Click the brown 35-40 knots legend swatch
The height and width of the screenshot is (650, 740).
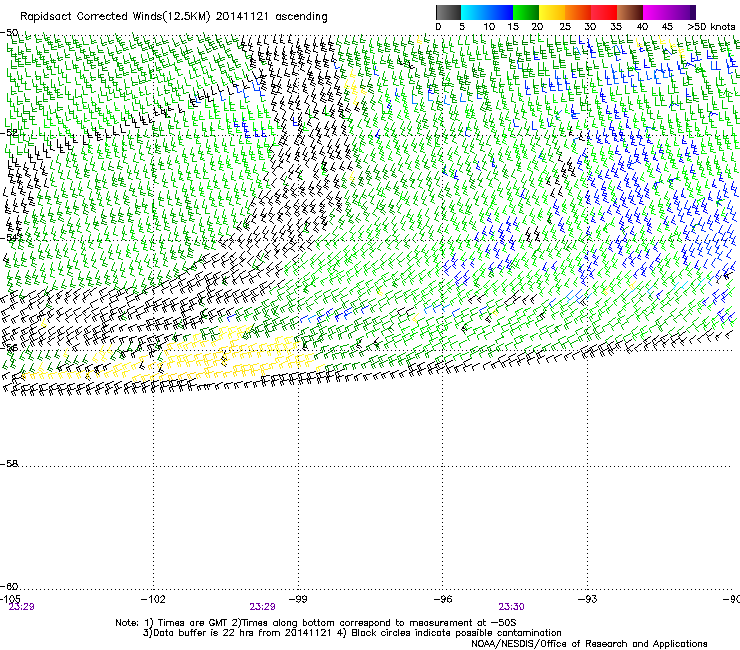630,12
